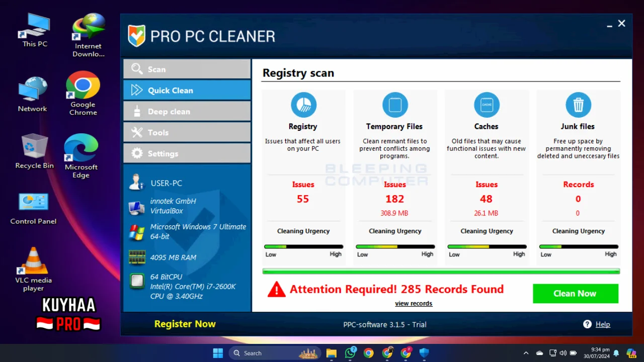The image size is (644, 362).
Task: Click the Junk files trash bin icon
Action: (578, 105)
